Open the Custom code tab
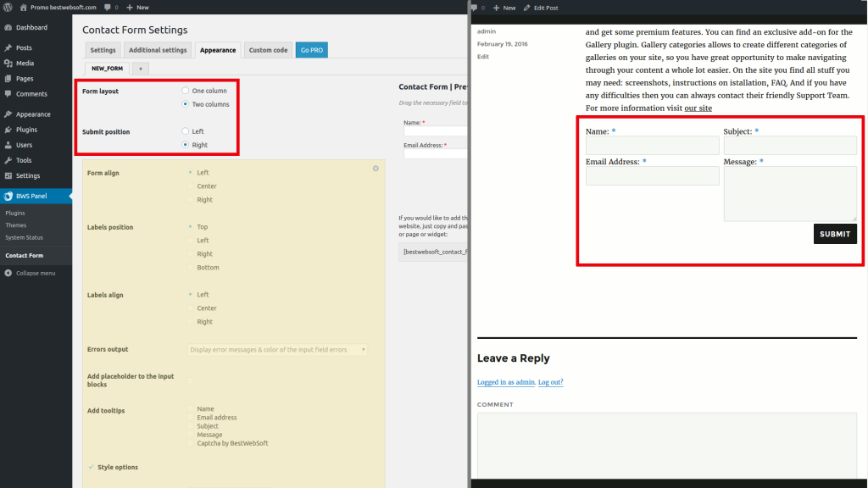 coord(268,50)
